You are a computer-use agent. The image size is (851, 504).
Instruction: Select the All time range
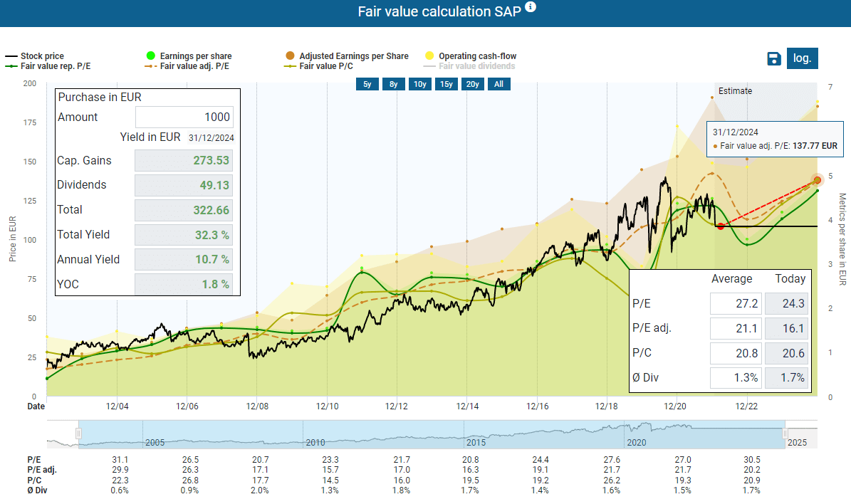[498, 84]
